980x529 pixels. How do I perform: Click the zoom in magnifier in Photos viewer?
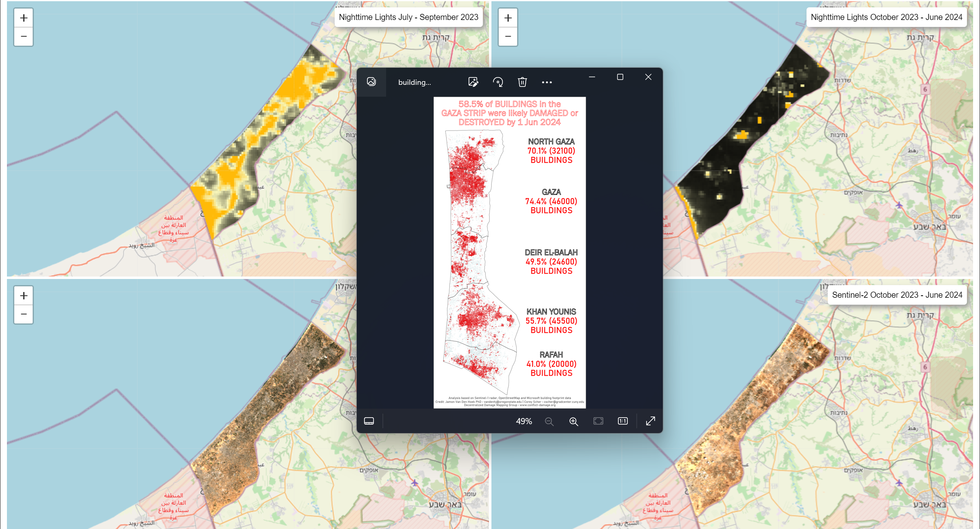coord(573,421)
